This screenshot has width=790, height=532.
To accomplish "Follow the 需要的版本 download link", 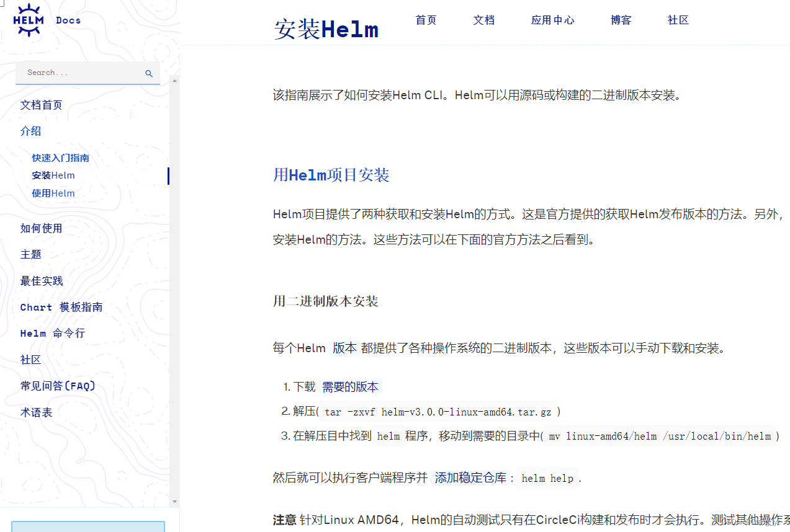I will 350,387.
